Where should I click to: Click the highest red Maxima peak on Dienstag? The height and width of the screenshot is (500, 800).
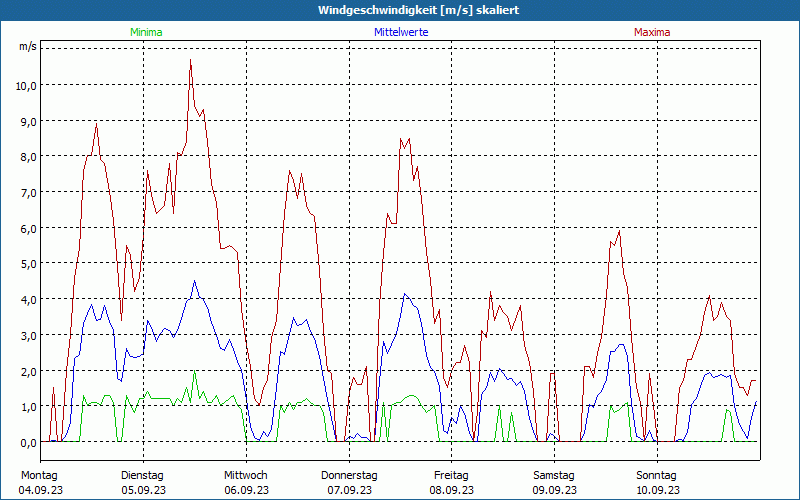click(x=190, y=60)
